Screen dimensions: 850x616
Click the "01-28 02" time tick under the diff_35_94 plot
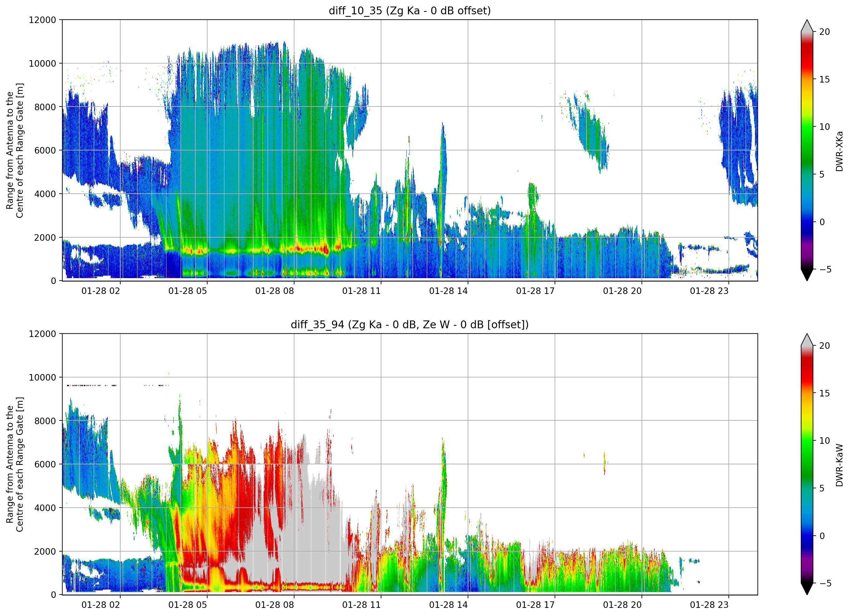(101, 605)
